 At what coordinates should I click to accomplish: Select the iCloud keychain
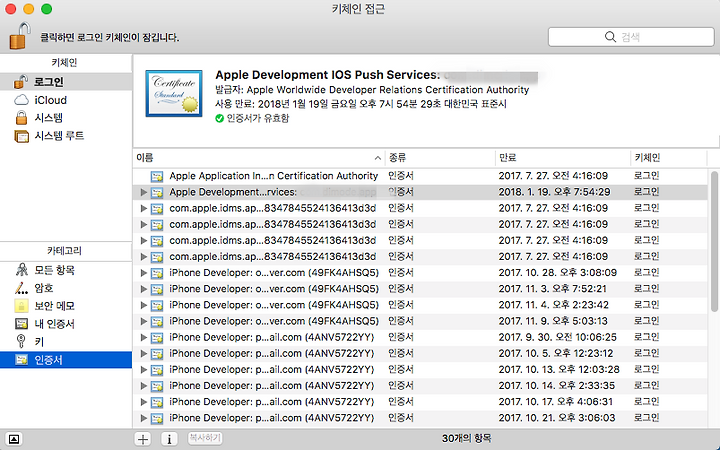66,100
